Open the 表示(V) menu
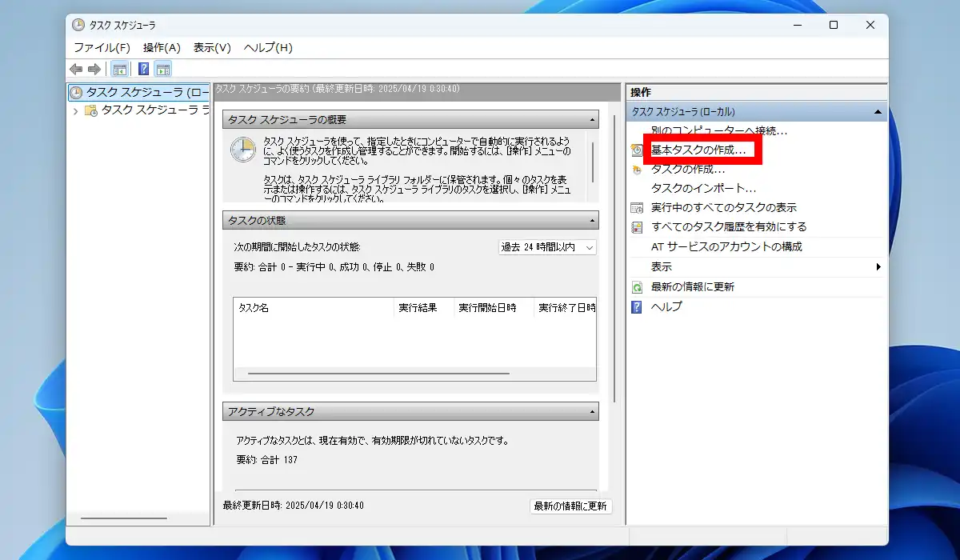The width and height of the screenshot is (960, 560). (212, 47)
